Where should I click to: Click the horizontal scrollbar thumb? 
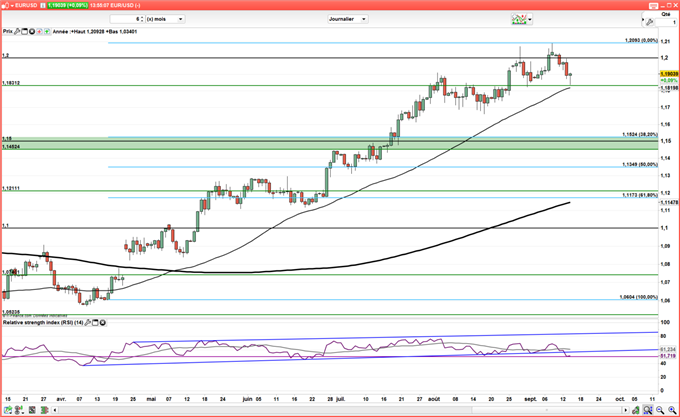(546, 410)
